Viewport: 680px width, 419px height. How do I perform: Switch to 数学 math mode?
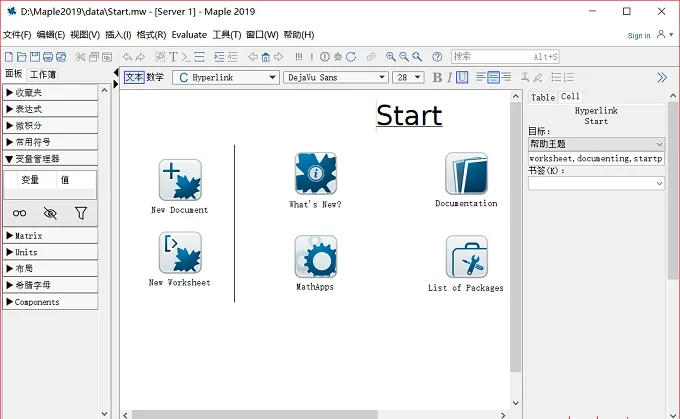click(155, 77)
